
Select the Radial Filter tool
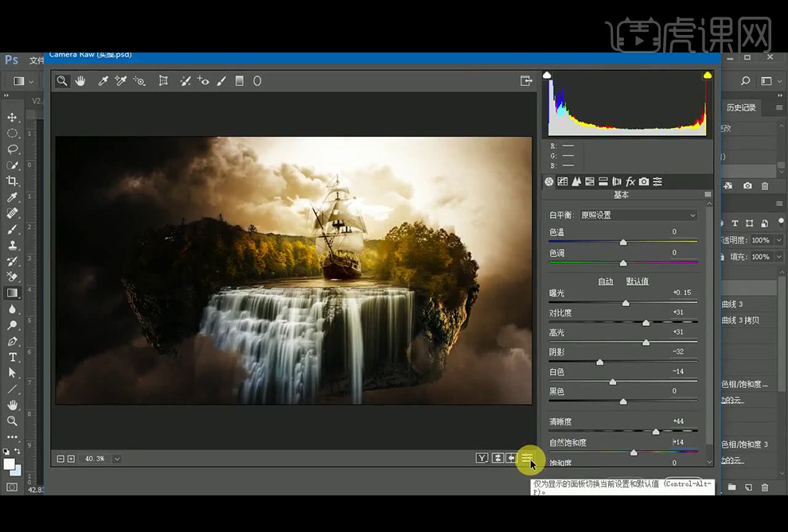[x=257, y=81]
